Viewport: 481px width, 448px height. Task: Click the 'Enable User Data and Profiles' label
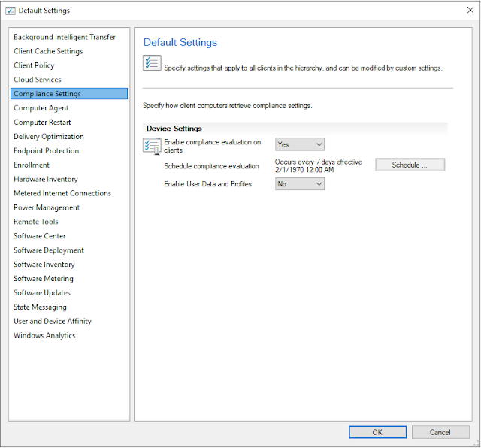pos(207,184)
